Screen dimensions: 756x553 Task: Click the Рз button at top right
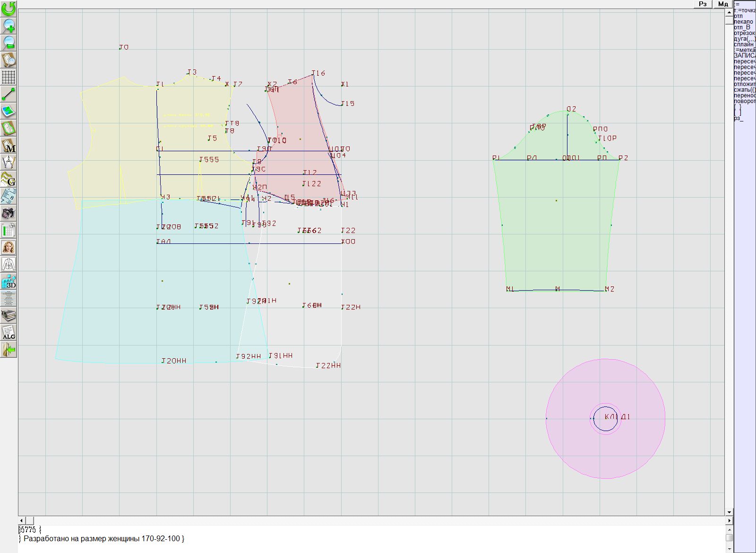tap(703, 4)
